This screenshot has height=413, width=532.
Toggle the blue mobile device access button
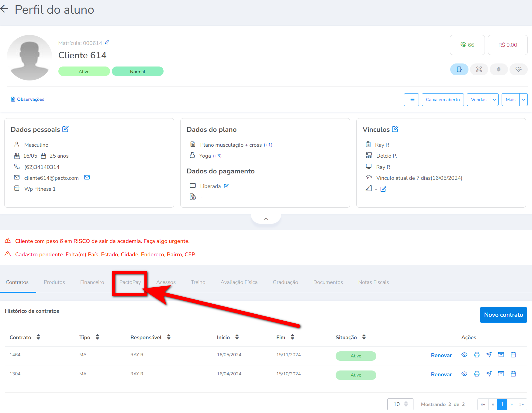[x=459, y=70]
